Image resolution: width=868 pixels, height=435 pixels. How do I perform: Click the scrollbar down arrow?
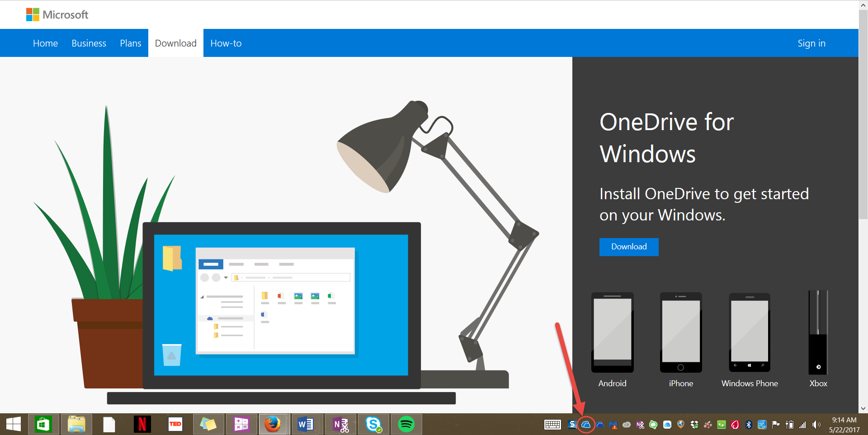tap(863, 408)
